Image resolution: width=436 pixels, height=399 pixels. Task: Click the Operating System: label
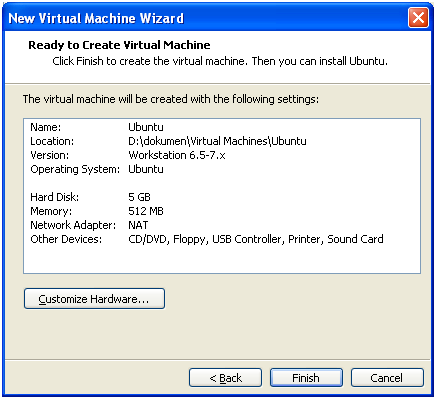click(75, 169)
